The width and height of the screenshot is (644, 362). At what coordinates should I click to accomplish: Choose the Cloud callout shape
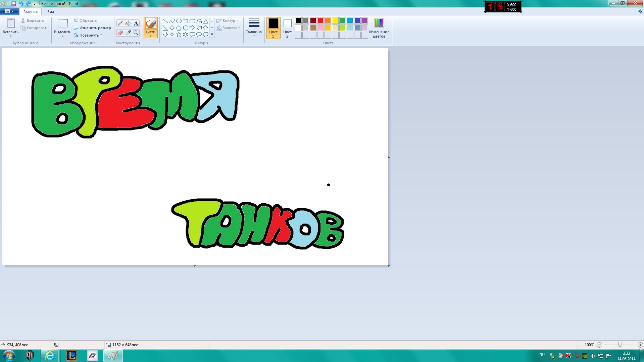(x=206, y=34)
